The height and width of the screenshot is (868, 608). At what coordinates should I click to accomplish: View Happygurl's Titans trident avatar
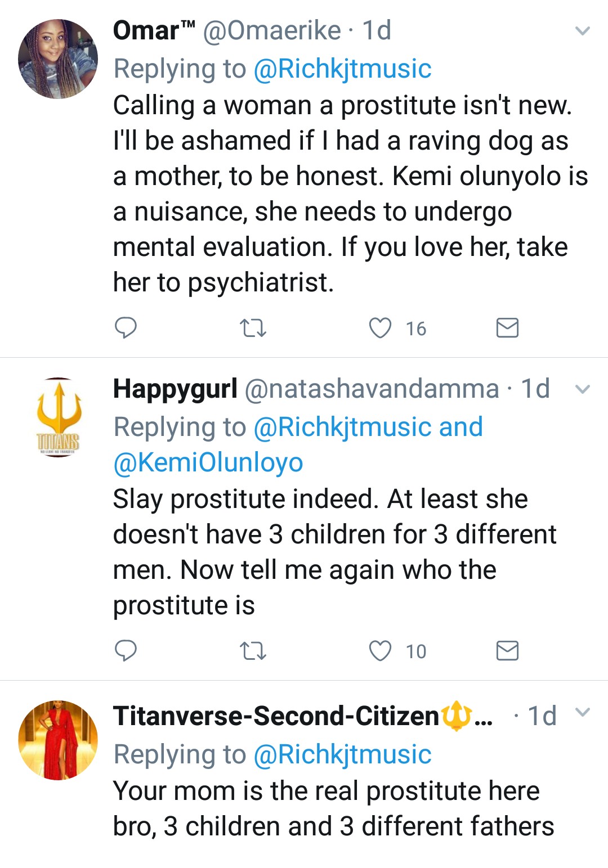58,417
